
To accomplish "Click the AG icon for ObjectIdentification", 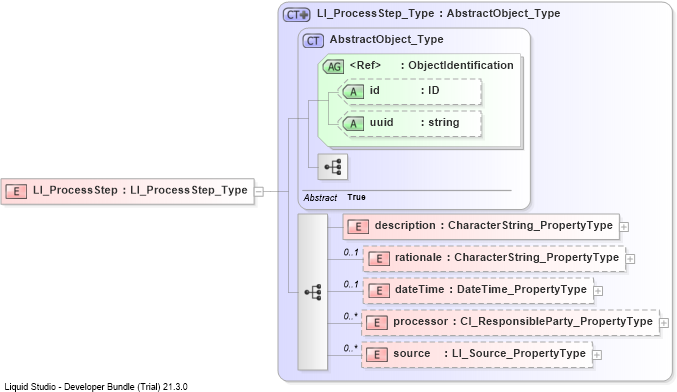I will click(334, 66).
